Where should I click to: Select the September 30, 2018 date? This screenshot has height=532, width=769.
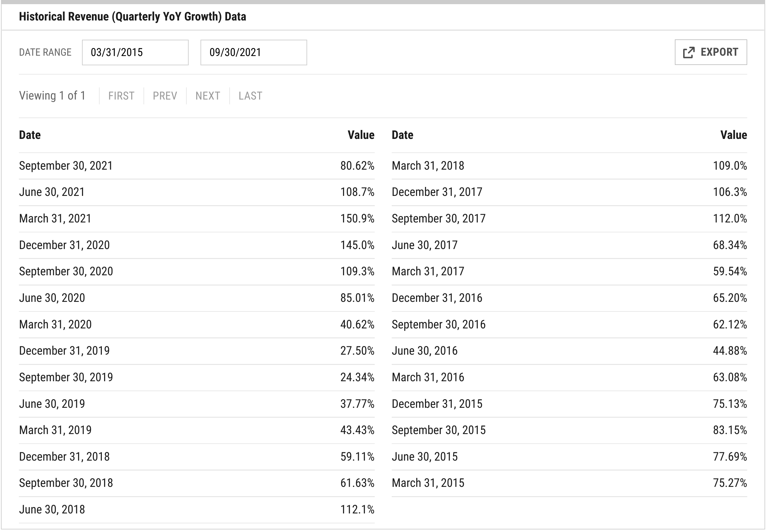pos(66,483)
